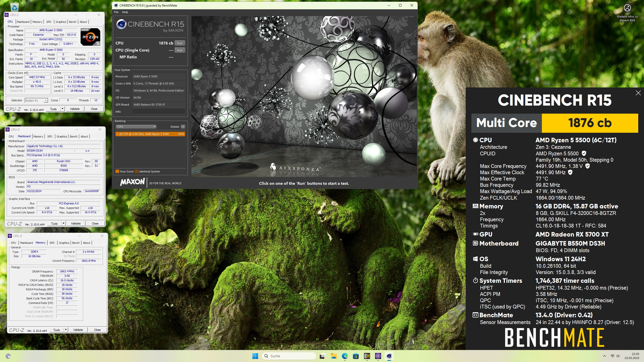Open About tab in Memory CPU-Z window
This screenshot has width=644, height=362.
(x=87, y=243)
